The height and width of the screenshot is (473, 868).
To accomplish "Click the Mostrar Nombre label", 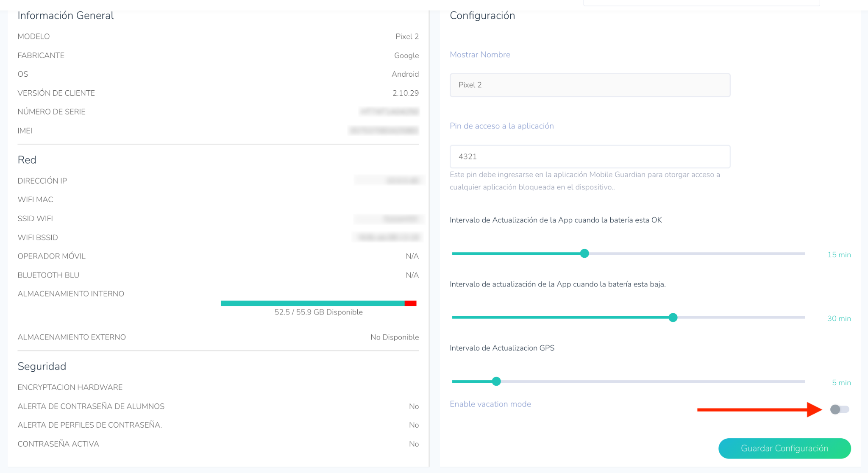I will pos(480,55).
